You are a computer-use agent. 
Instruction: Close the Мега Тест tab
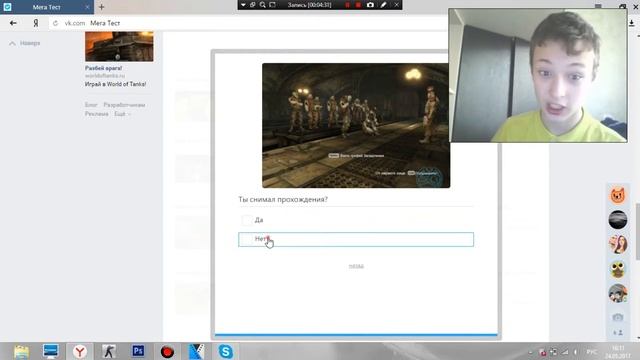(87, 7)
